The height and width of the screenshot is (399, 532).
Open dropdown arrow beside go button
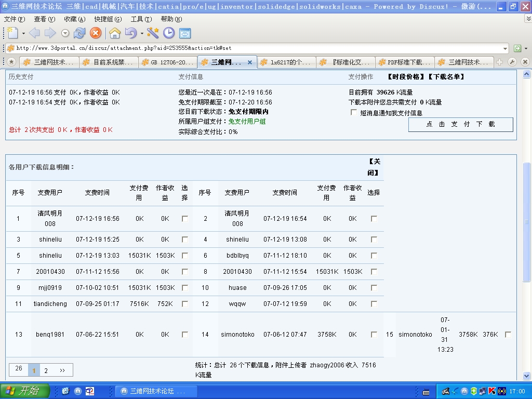(x=526, y=48)
